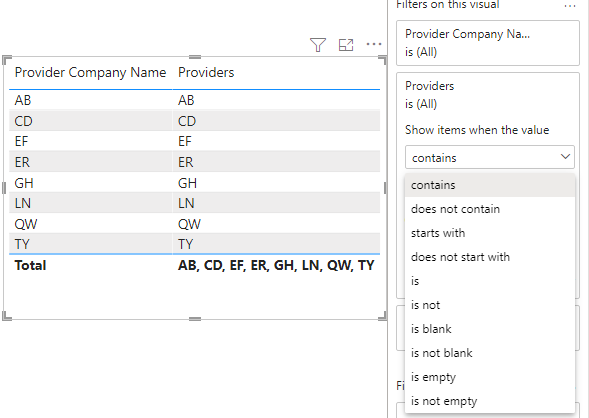
Task: Click the bottom-center handle of the table visual
Action: (195, 319)
